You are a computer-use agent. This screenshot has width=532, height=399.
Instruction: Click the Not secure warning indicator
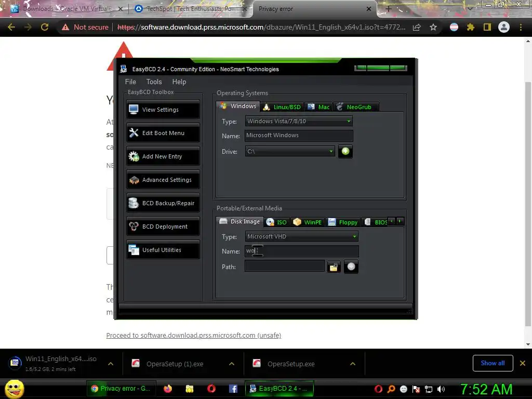[85, 27]
